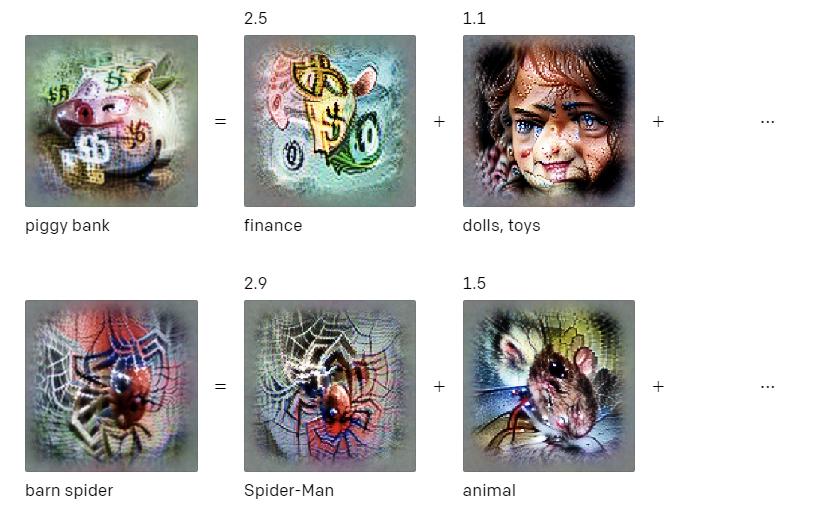The width and height of the screenshot is (823, 508).
Task: Click the 2.5 weight above finance
Action: click(256, 18)
